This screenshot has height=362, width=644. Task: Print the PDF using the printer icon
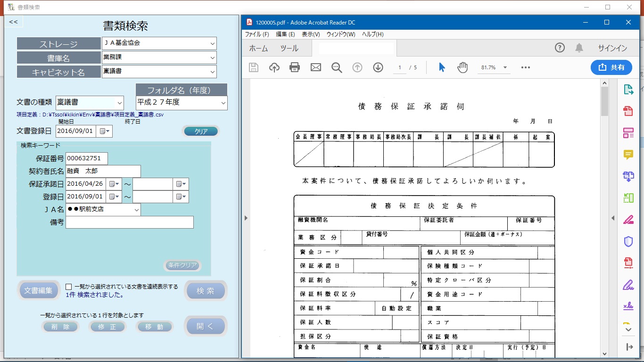[295, 67]
